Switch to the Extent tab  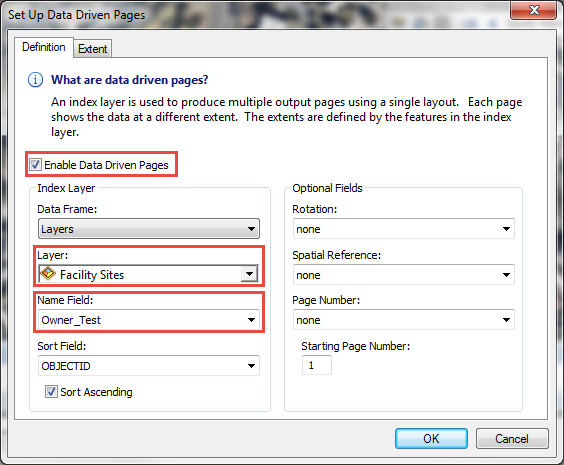click(93, 49)
